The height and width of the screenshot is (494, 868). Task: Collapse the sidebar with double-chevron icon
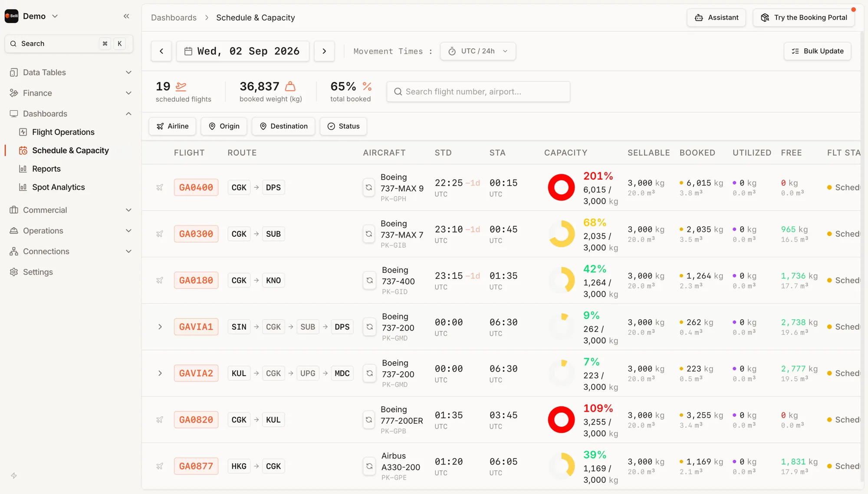[126, 16]
